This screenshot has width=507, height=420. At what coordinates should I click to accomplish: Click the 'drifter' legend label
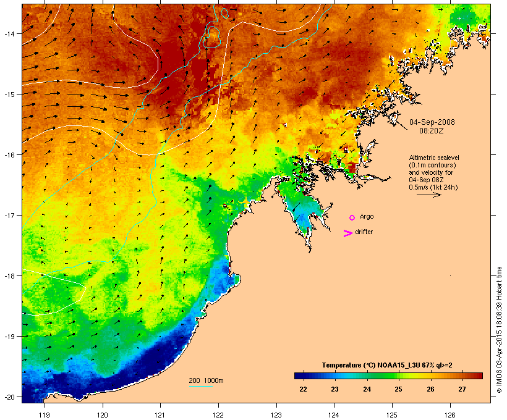click(364, 232)
